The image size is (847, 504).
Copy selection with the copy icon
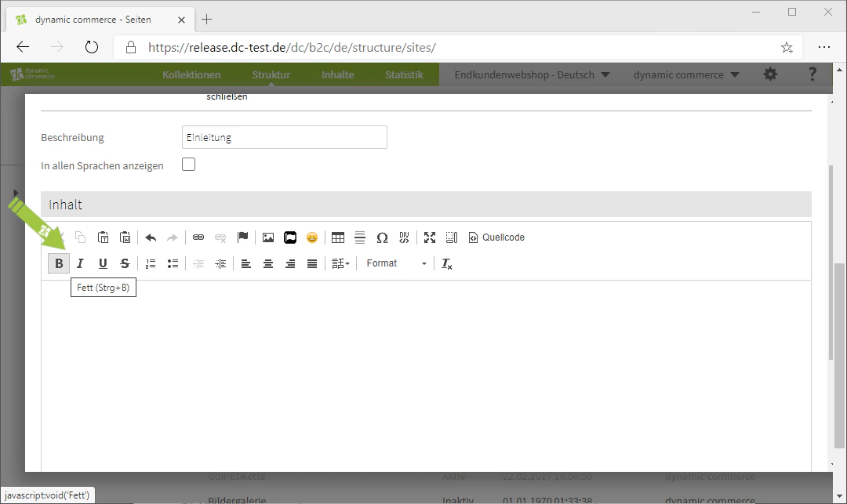tap(81, 237)
